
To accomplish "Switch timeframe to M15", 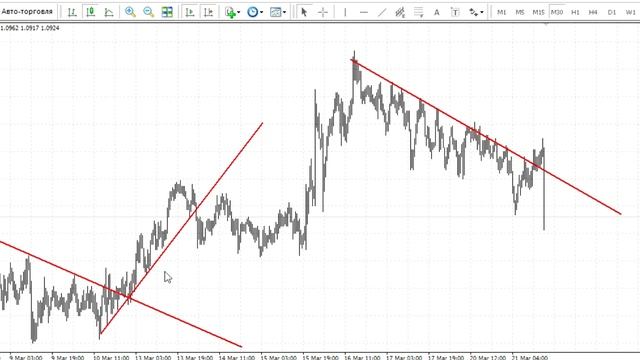I will coord(538,12).
